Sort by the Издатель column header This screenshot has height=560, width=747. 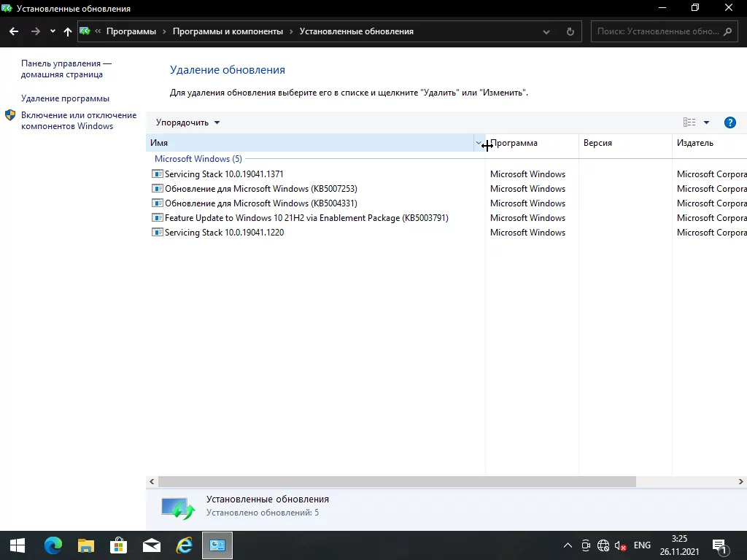pyautogui.click(x=710, y=143)
